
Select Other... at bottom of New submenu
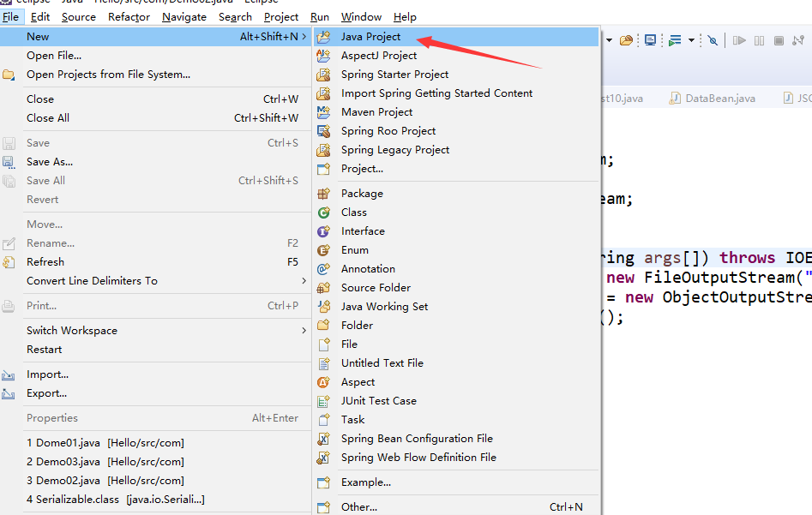(x=358, y=506)
